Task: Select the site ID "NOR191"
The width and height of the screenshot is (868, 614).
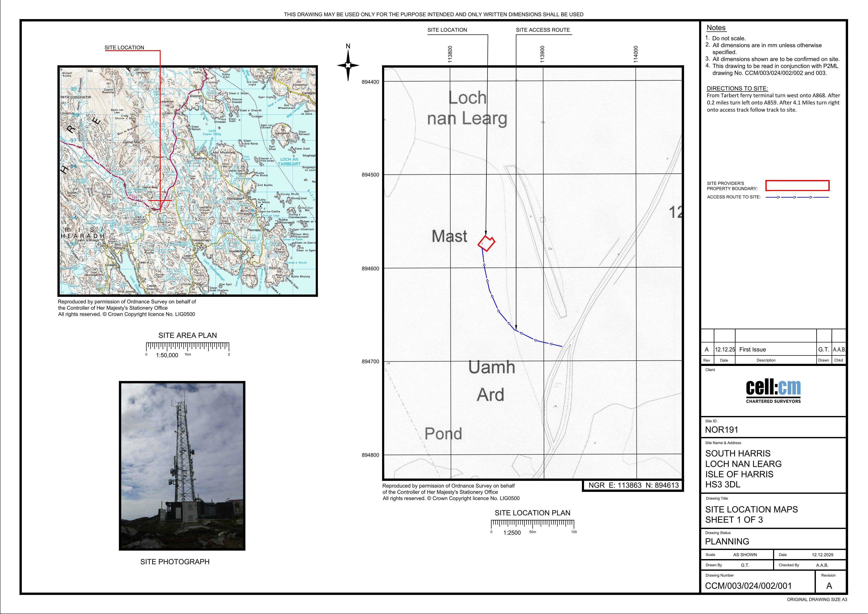Action: pyautogui.click(x=721, y=430)
